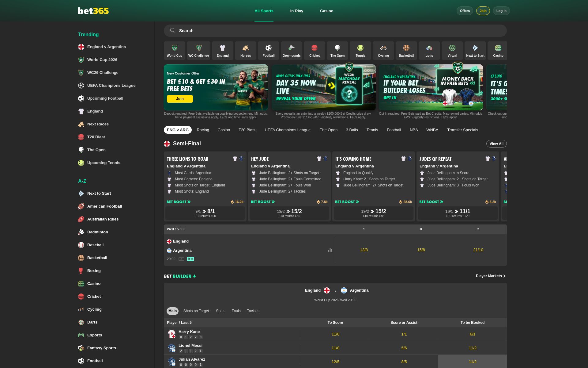Screen dimensions: 588x368
Task: Open the Basketball shortcut in top carousel
Action: point(406,51)
